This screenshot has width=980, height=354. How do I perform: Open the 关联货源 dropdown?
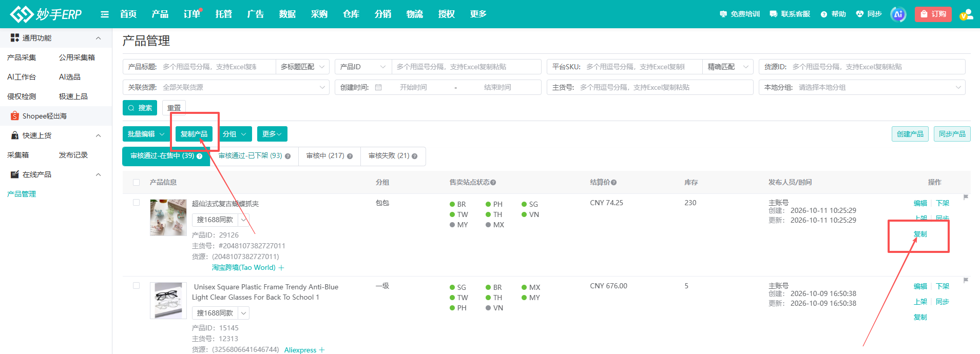pyautogui.click(x=226, y=87)
